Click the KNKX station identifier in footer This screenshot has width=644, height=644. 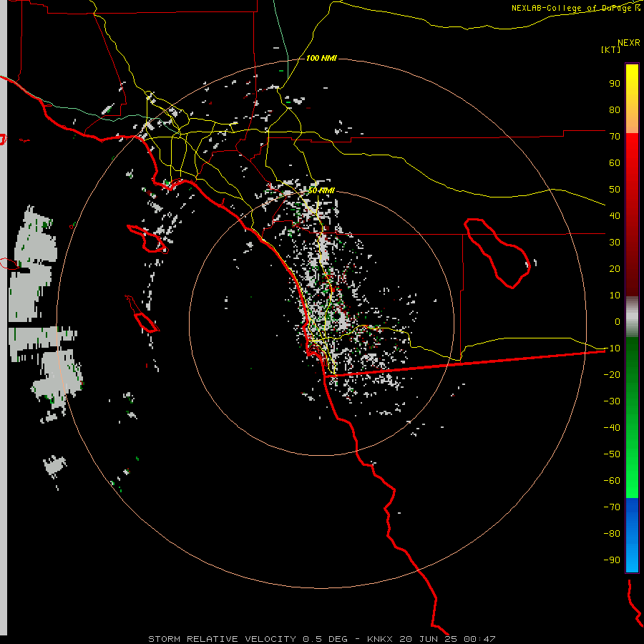pos(380,639)
